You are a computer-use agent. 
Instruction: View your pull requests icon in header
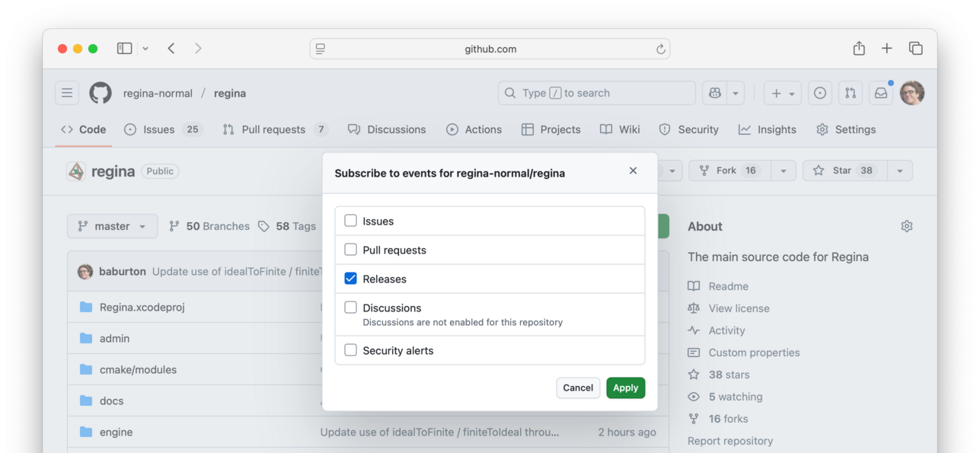851,93
